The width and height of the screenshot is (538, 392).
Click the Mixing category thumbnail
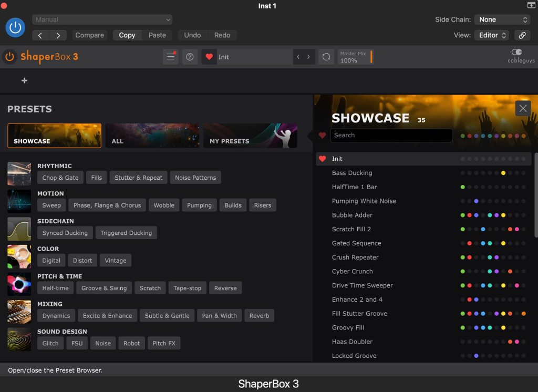click(x=19, y=312)
